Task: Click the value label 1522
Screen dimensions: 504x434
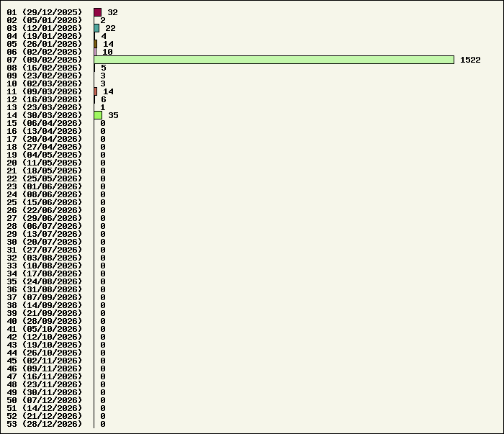Action: coord(470,60)
